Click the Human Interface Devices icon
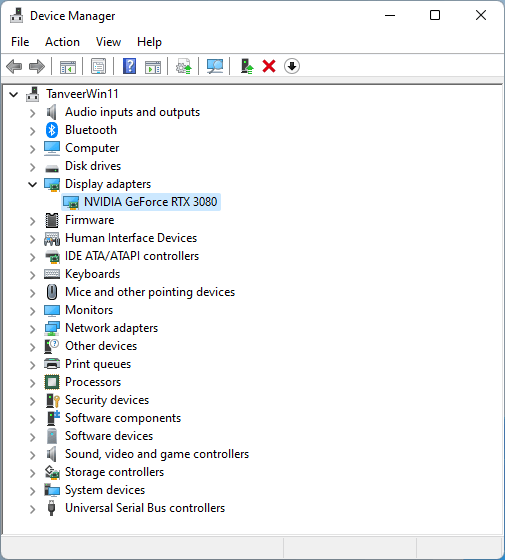Screen dimensions: 505x560 (x=52, y=239)
